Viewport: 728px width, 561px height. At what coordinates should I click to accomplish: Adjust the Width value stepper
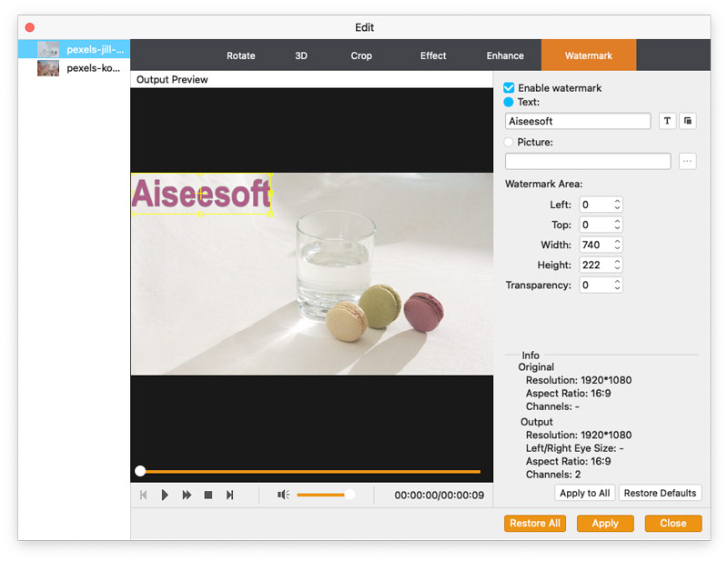pyautogui.click(x=617, y=245)
